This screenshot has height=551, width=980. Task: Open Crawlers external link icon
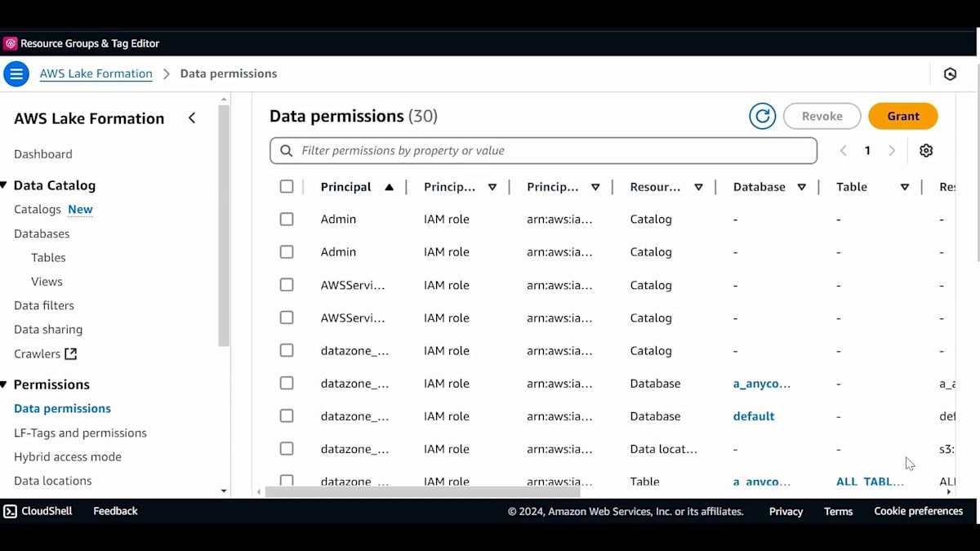71,353
